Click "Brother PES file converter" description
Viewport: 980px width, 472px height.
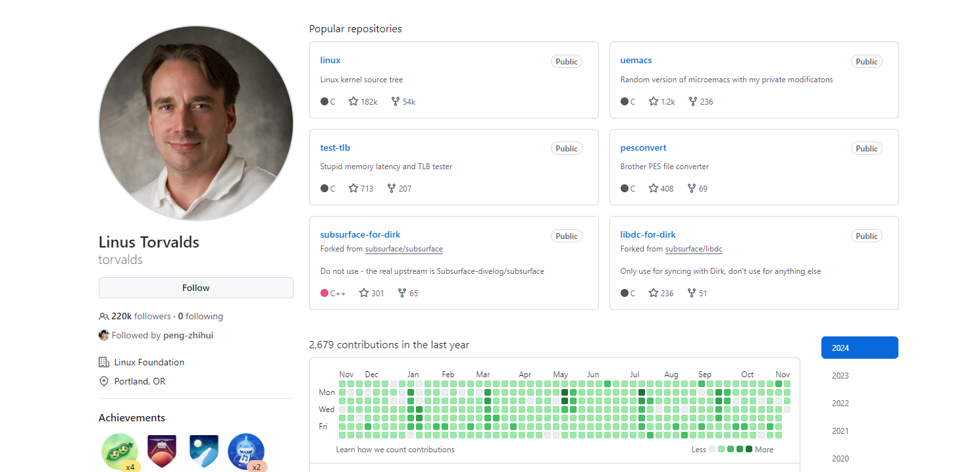tap(665, 167)
